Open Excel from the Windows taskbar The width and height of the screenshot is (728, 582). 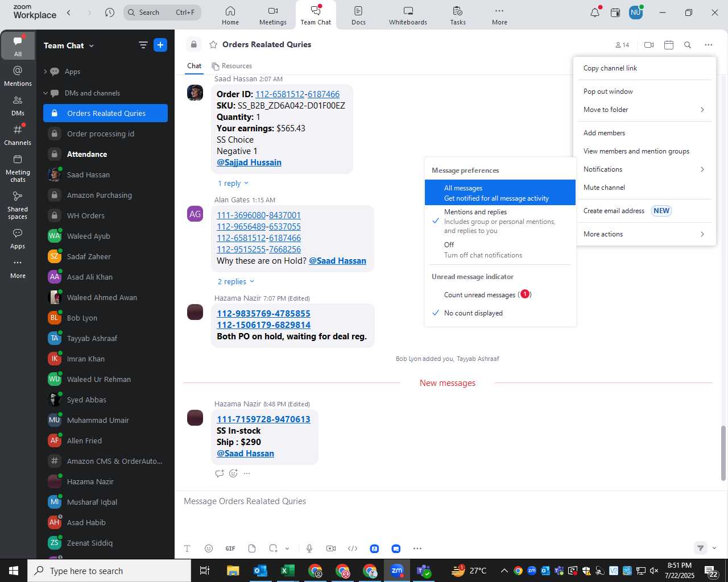coord(288,571)
